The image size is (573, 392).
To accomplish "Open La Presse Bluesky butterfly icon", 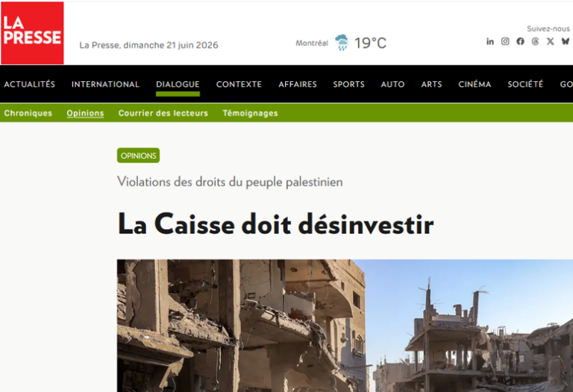I will tap(566, 42).
